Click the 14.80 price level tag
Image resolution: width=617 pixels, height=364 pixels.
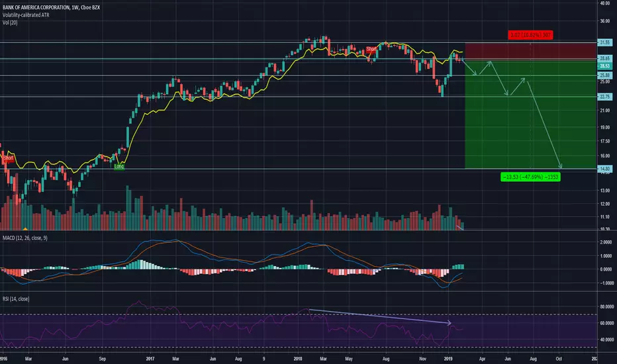point(604,169)
